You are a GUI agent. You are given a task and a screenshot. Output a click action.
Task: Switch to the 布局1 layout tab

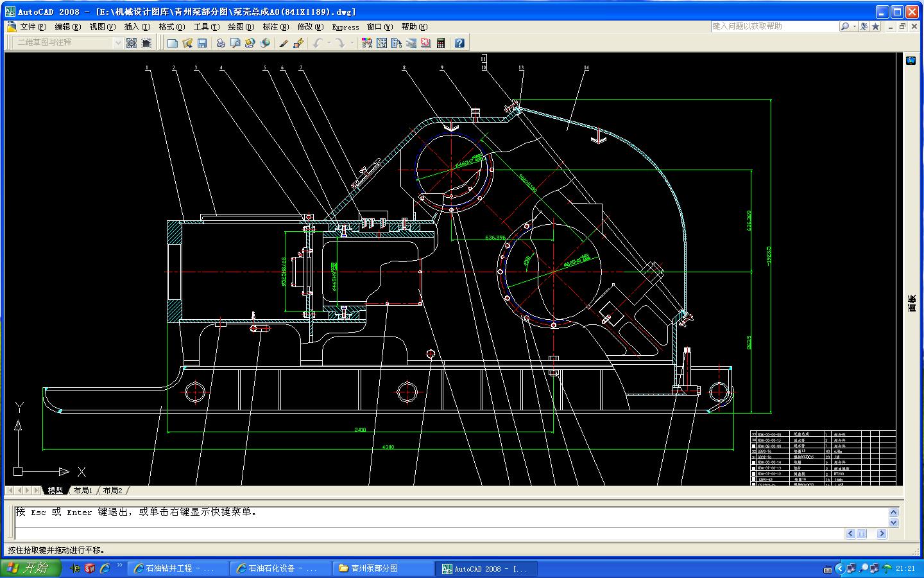(x=83, y=491)
